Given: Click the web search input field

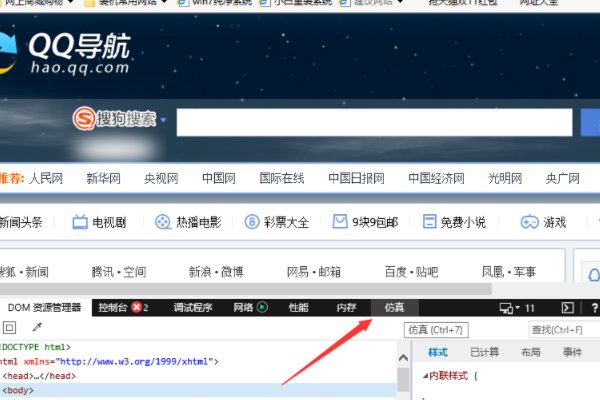Looking at the screenshot, I should click(x=374, y=122).
